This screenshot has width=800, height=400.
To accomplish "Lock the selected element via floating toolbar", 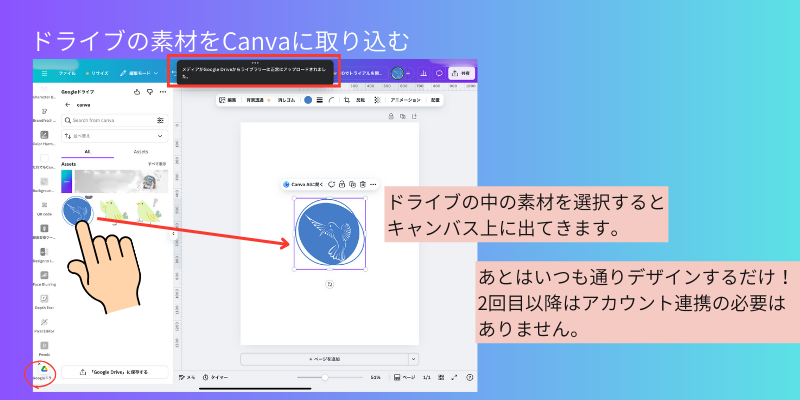I will click(342, 184).
